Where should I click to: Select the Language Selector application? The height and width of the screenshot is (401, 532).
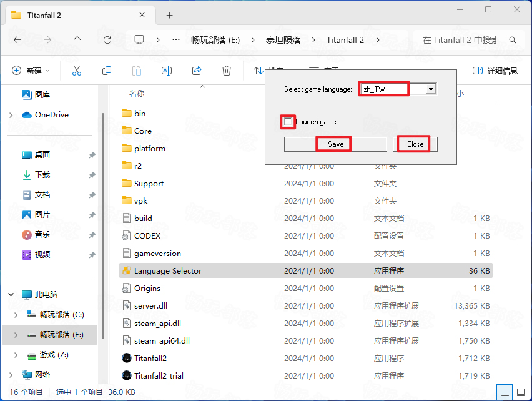306,270
